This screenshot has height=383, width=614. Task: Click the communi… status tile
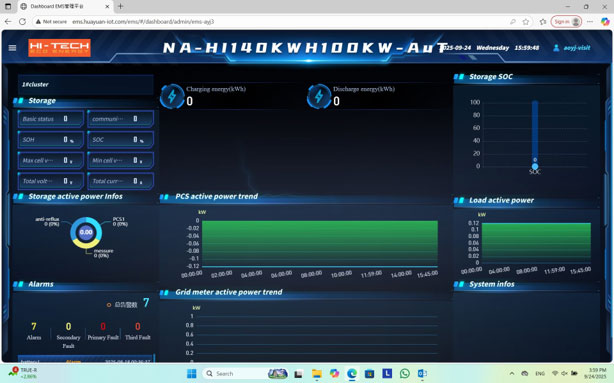point(120,119)
